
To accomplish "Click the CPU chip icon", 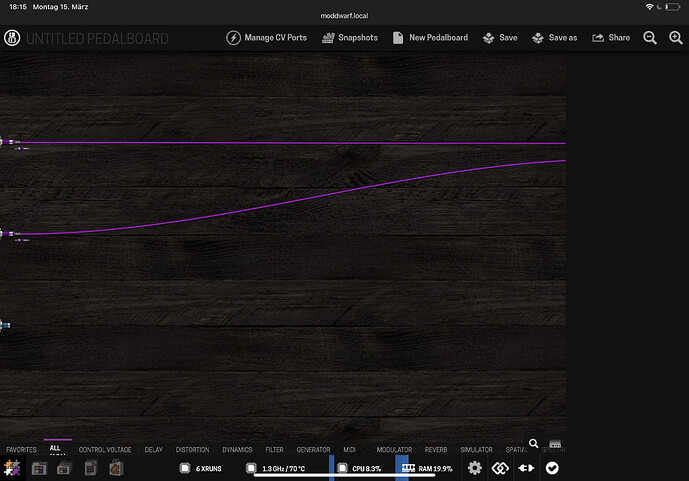I will click(342, 468).
